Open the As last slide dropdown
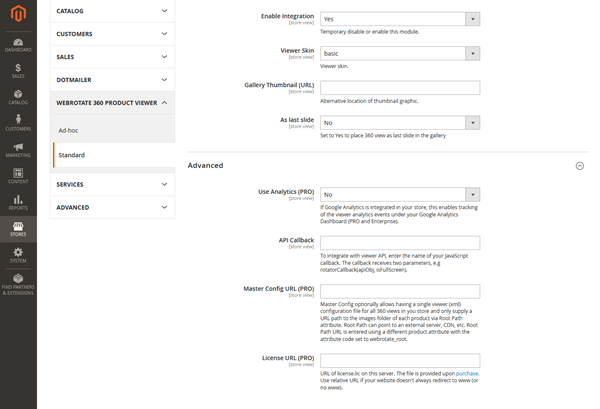Viewport: 600px width, 409px height. click(x=399, y=123)
